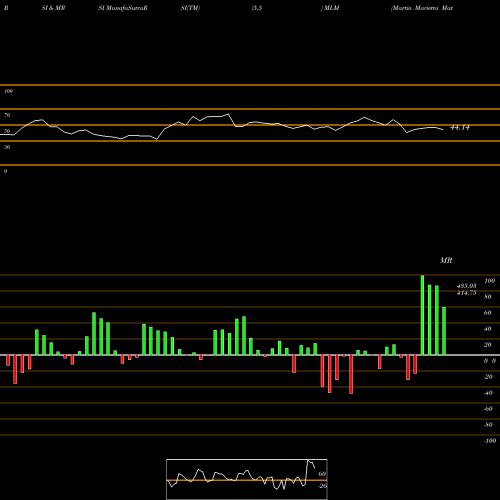Click the white RSI line's end point

coord(443,129)
